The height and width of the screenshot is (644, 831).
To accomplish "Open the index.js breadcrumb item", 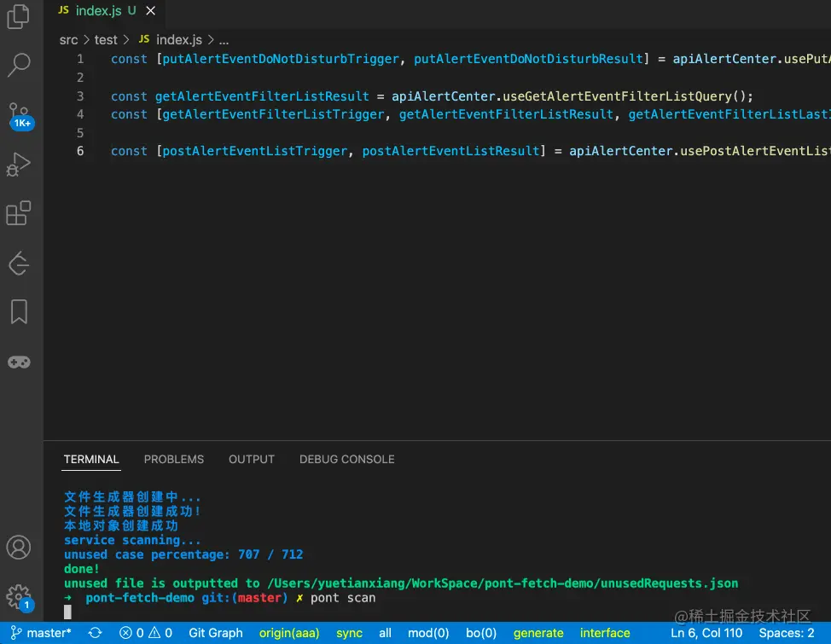I will [x=170, y=40].
